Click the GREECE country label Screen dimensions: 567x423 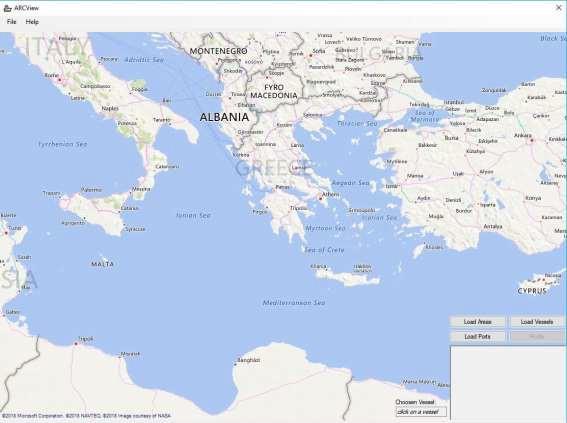[x=273, y=168]
